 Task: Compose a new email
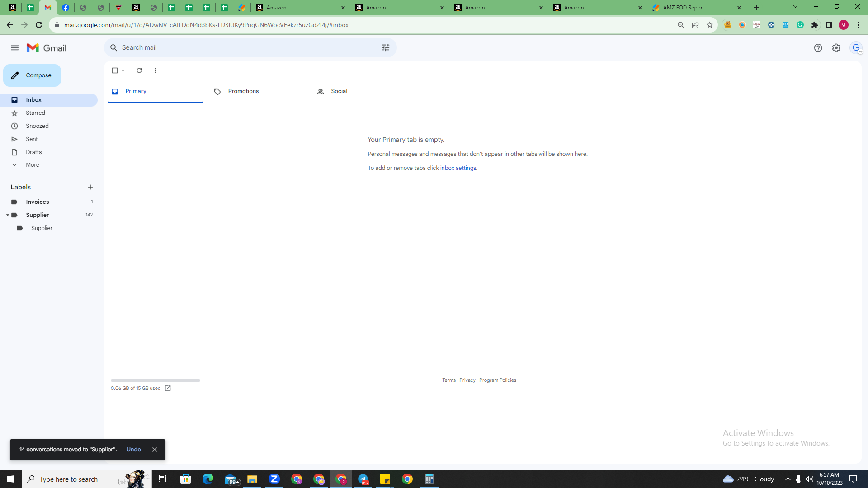click(x=32, y=75)
